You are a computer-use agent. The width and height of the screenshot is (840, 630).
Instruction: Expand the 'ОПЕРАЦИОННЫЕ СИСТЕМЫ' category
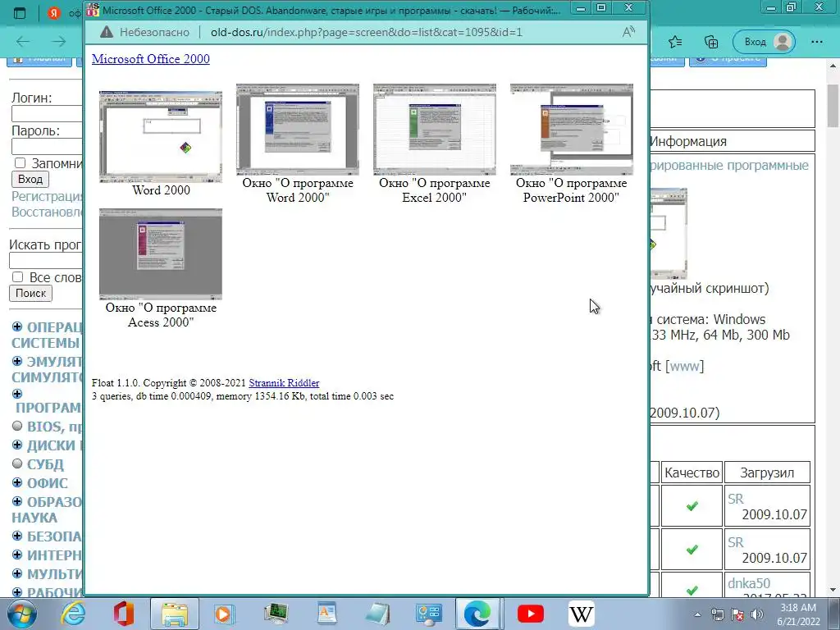17,326
